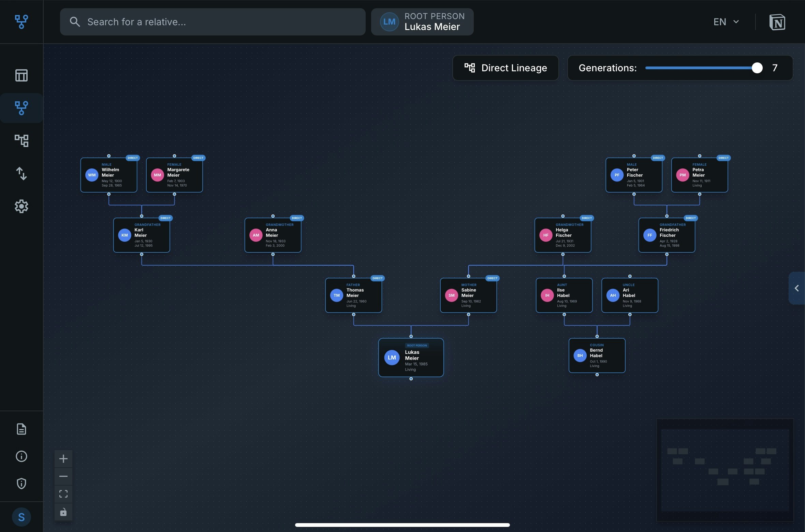
Task: Click the Notion icon in the top bar
Action: click(778, 22)
